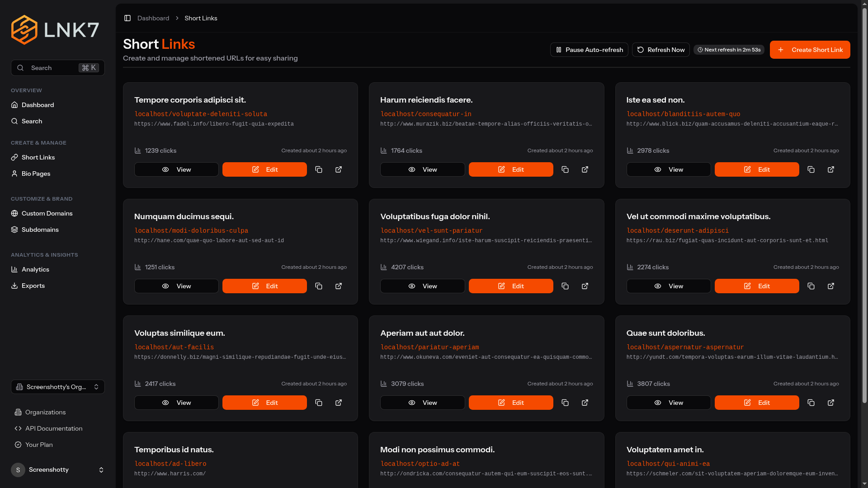This screenshot has height=488, width=868.
Task: Click the sidebar panel toggle icon
Action: tap(127, 18)
